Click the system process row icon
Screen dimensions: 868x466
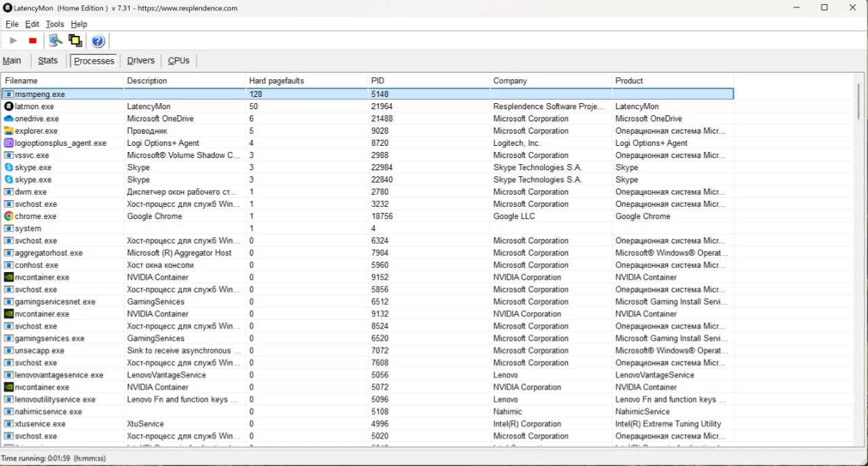[9, 229]
